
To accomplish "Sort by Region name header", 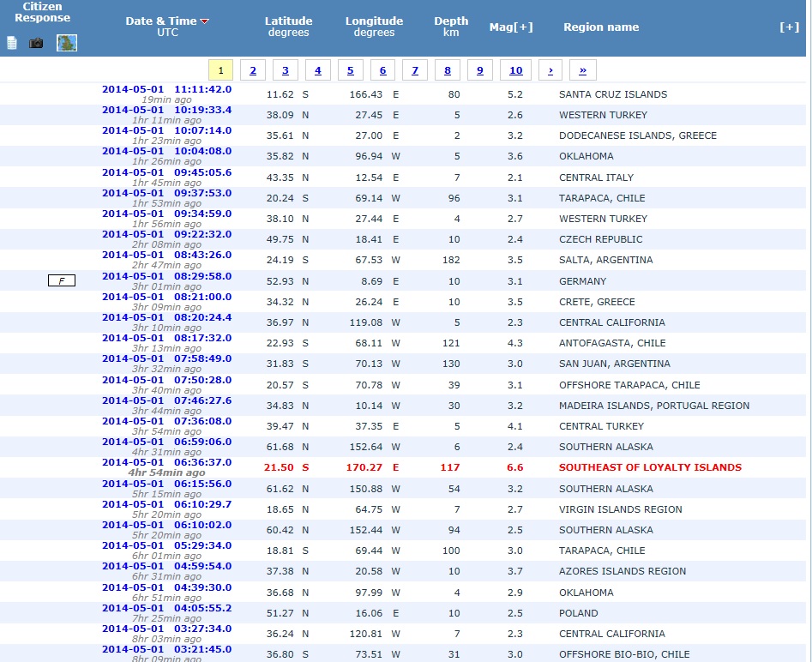I will (601, 27).
